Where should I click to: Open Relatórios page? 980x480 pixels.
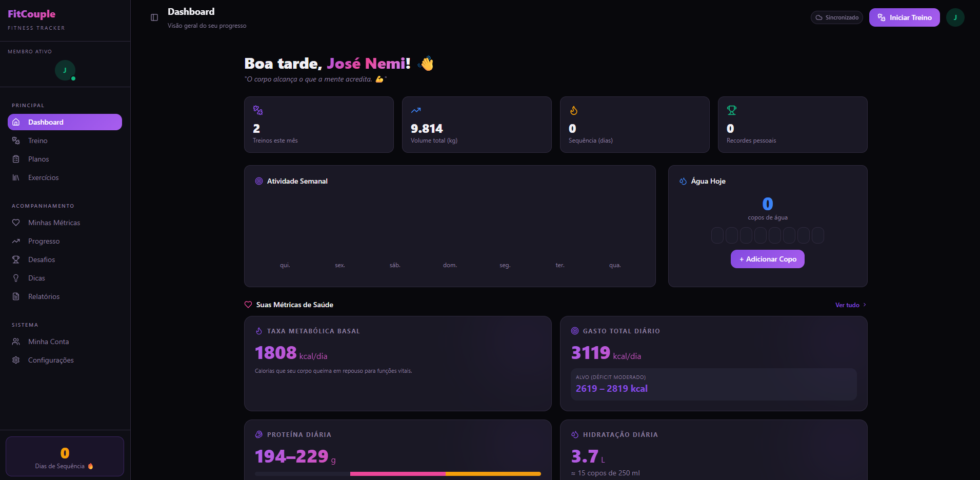pyautogui.click(x=65, y=296)
